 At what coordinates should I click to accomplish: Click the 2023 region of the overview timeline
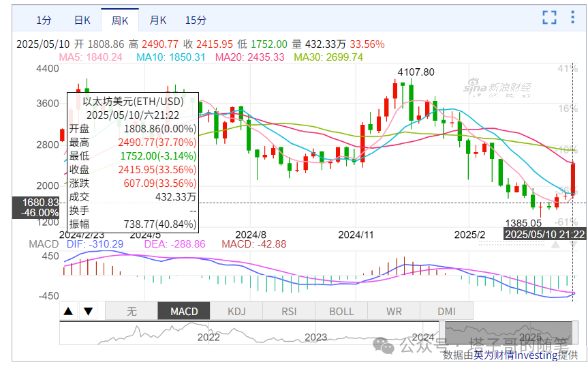(315, 337)
